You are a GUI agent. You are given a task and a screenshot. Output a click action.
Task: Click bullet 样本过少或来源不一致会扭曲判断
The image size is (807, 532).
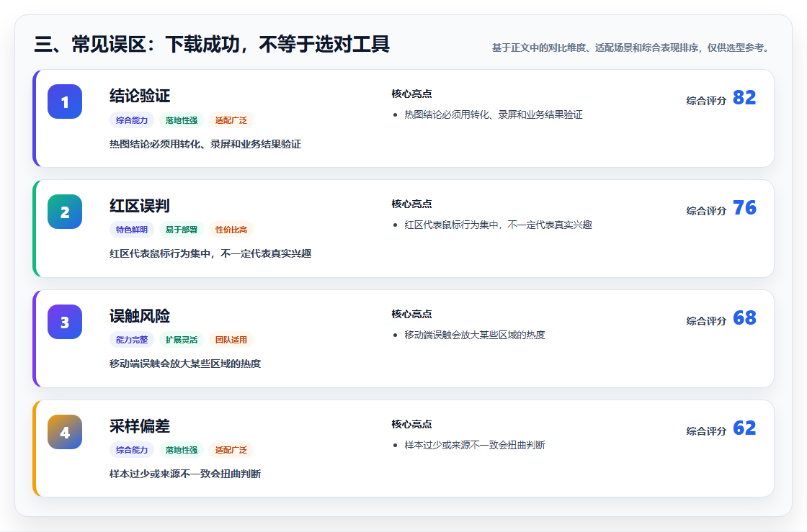pos(474,445)
